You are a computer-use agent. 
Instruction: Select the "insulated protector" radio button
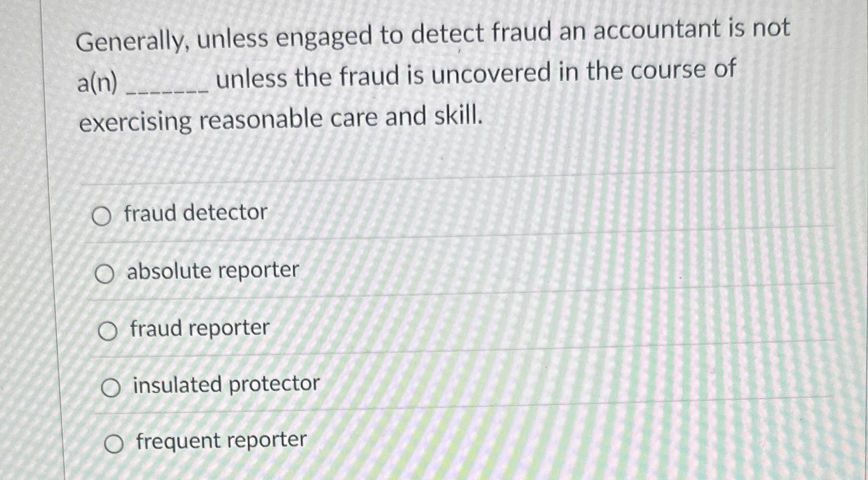pos(113,386)
